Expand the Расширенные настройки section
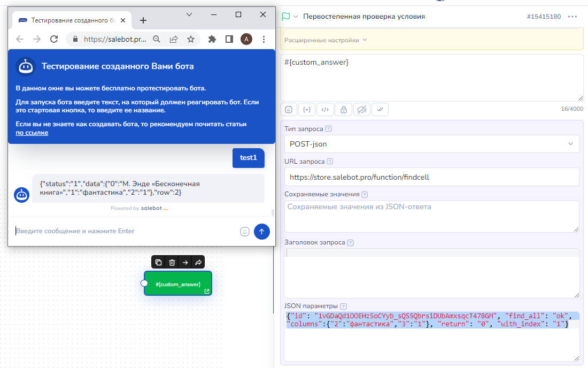 pos(326,40)
